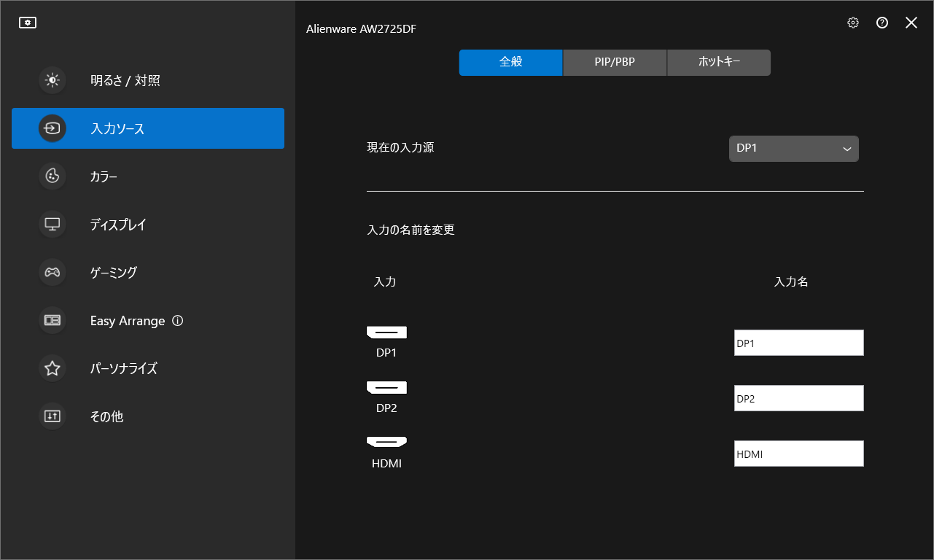This screenshot has height=560, width=934.
Task: Expand the 現在の入力源 DP1 dropdown
Action: pos(794,149)
